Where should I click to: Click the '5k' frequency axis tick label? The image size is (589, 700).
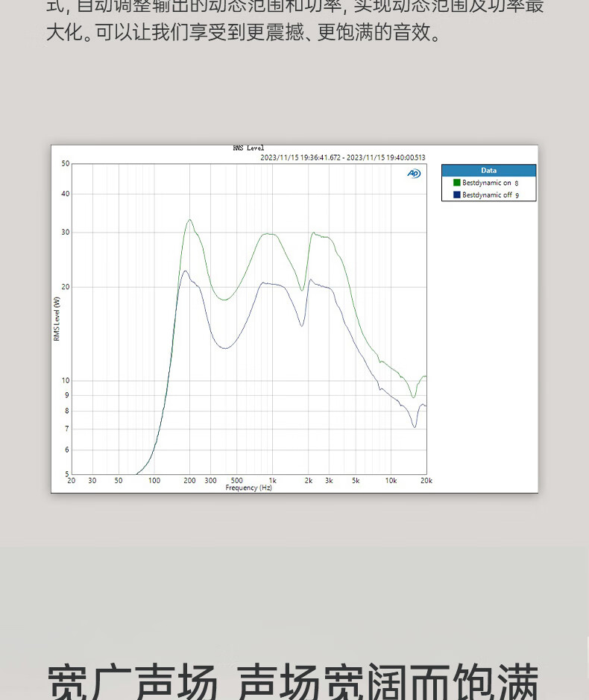coord(356,480)
